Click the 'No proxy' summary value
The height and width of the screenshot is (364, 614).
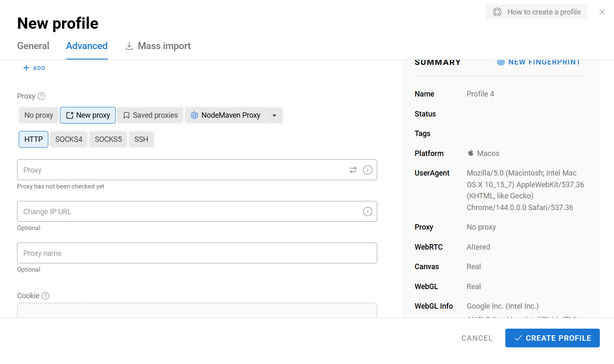(481, 227)
